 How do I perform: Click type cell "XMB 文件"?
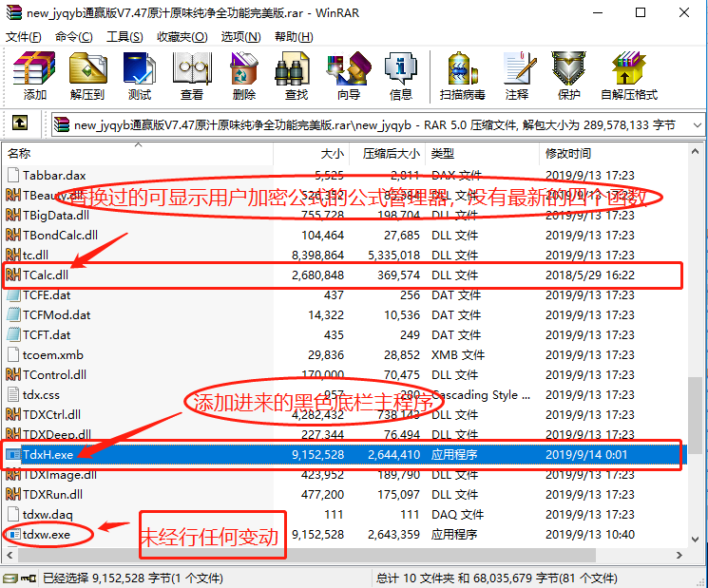[x=458, y=354]
